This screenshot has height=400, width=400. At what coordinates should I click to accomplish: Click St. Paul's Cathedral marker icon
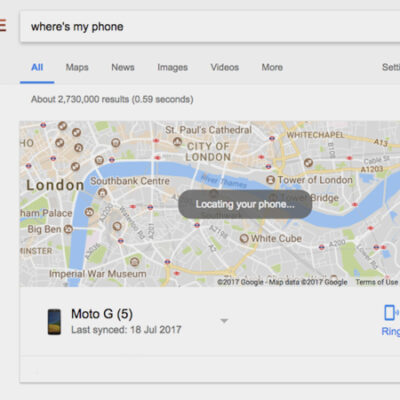(177, 142)
